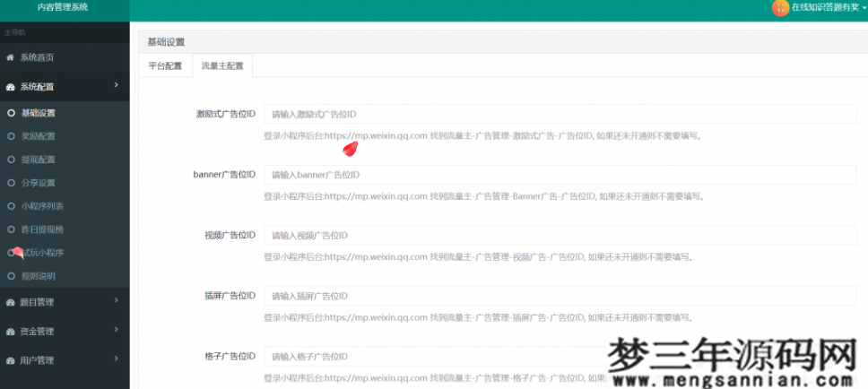This screenshot has width=868, height=389.
Task: Select the 流量主配置 tab
Action: (x=222, y=65)
